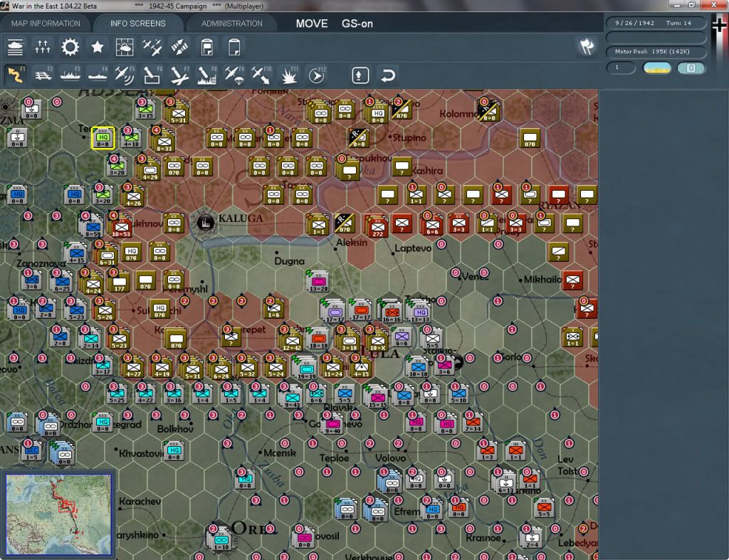Screen dimensions: 729x560
Task: Click the Krasnoe town label
Action: pos(483,538)
